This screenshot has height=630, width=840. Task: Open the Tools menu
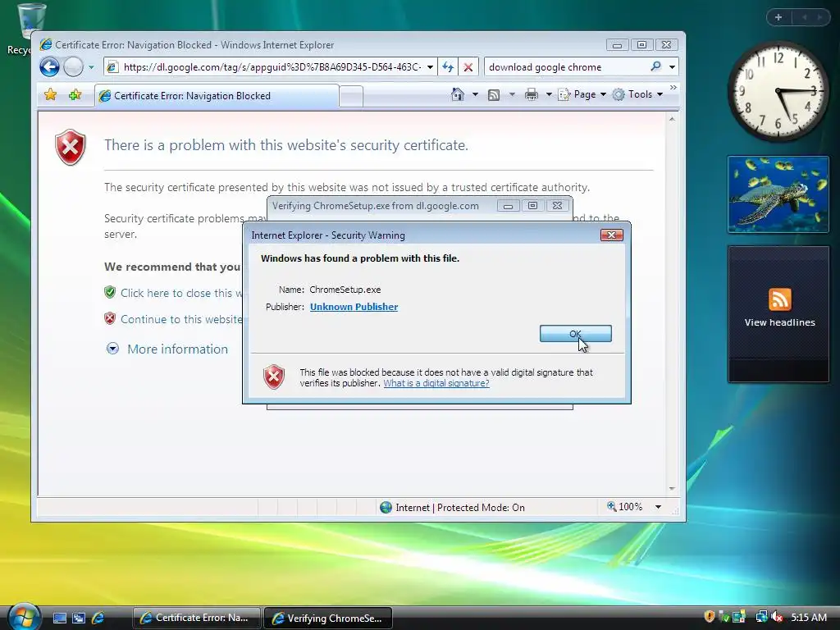pyautogui.click(x=638, y=94)
